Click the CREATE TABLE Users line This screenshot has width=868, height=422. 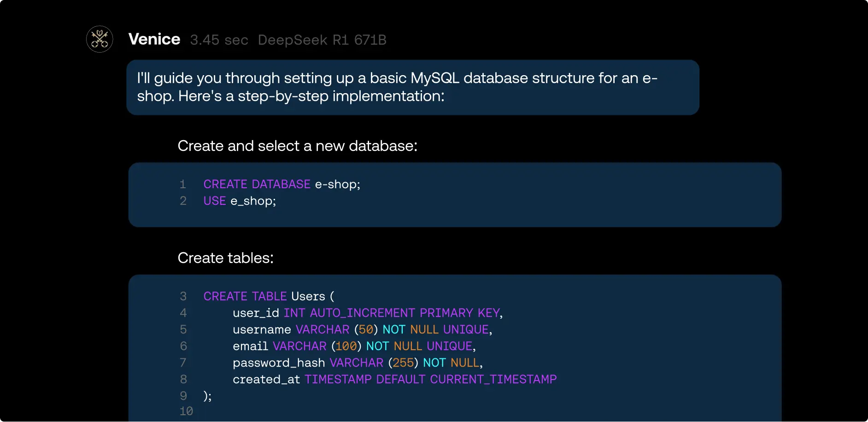pyautogui.click(x=269, y=296)
